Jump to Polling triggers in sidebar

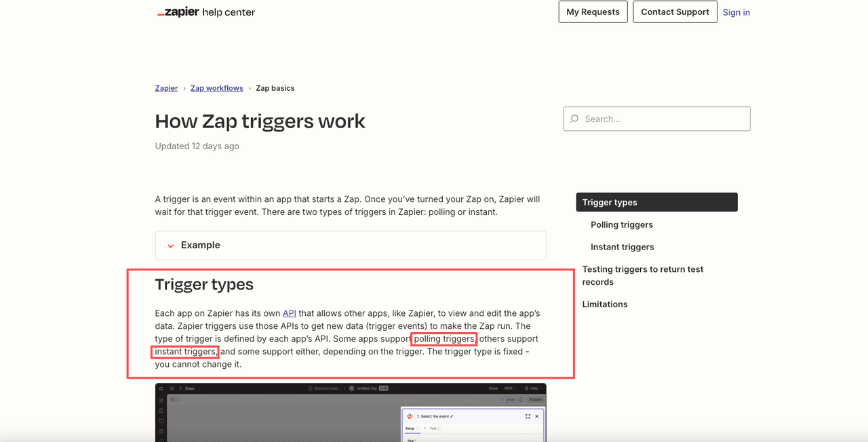622,224
